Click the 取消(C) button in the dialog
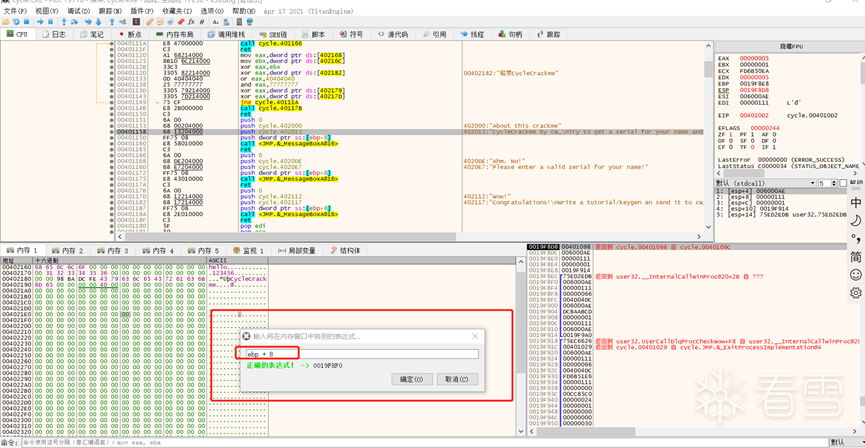The image size is (865, 448). pyautogui.click(x=457, y=380)
